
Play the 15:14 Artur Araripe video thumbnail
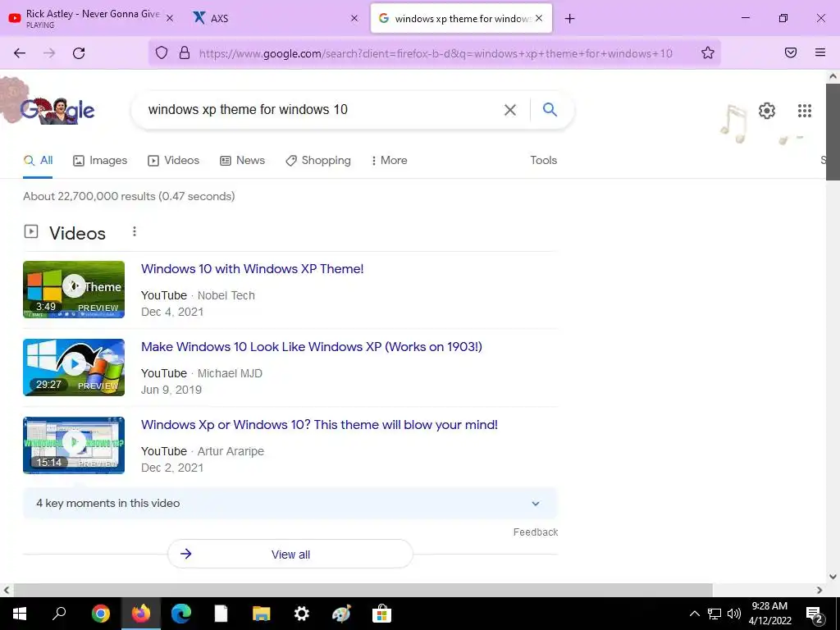coord(74,445)
